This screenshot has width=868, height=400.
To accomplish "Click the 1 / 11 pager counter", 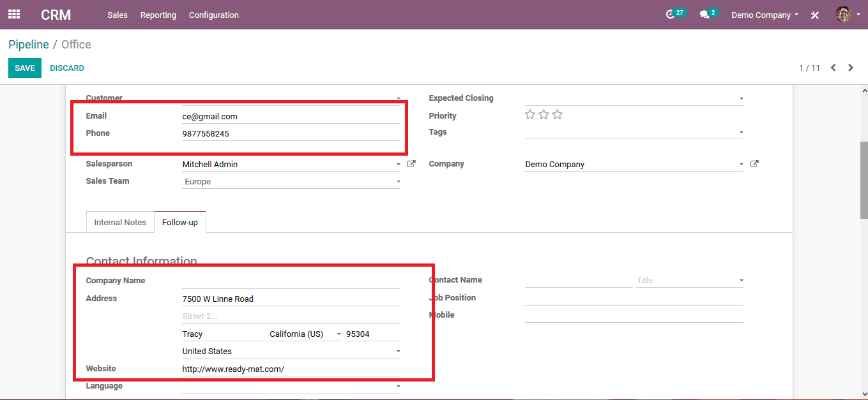I will 809,68.
